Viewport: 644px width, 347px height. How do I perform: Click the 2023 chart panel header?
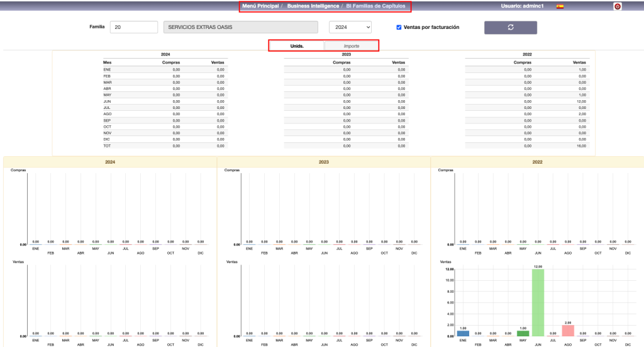click(323, 162)
